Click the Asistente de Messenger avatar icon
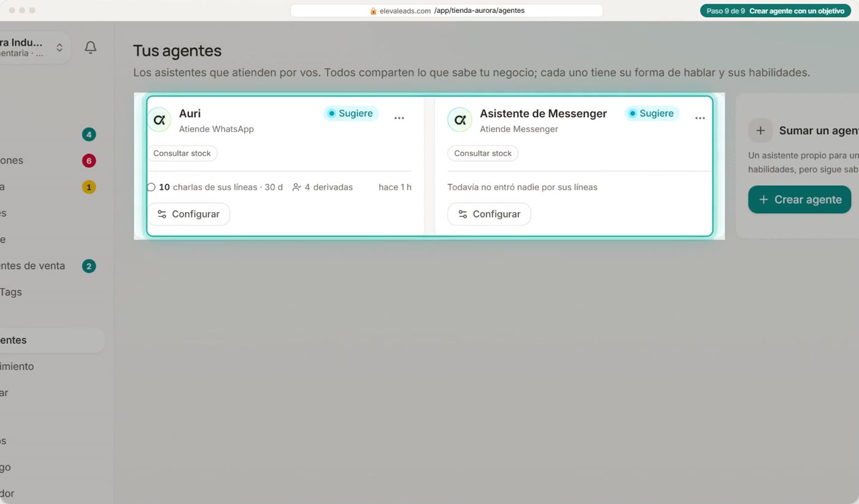The height and width of the screenshot is (504, 859). (x=460, y=120)
